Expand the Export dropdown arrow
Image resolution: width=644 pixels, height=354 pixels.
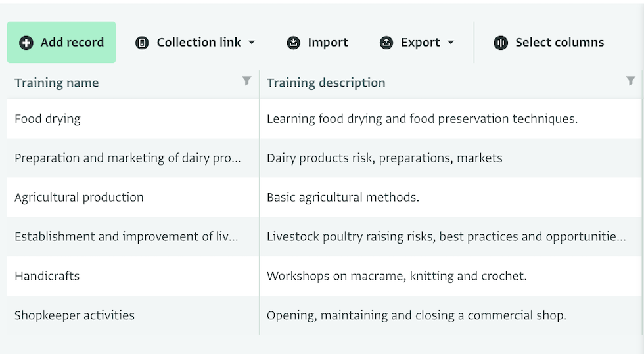451,42
